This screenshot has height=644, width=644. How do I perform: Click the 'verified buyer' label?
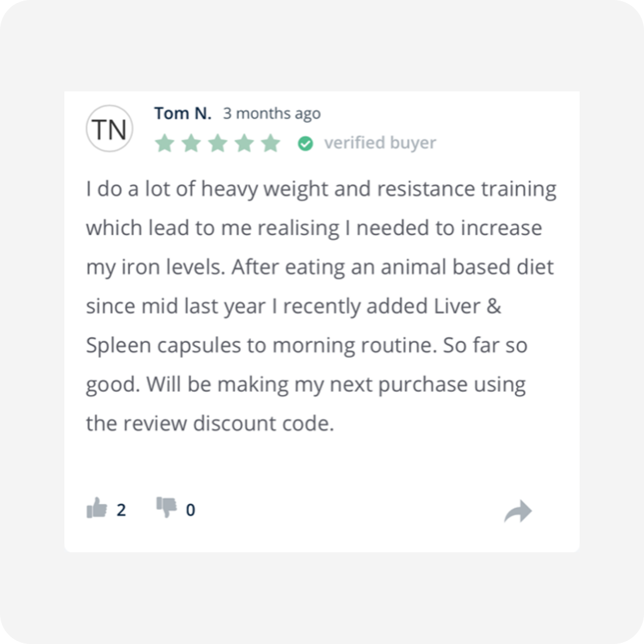(x=380, y=143)
